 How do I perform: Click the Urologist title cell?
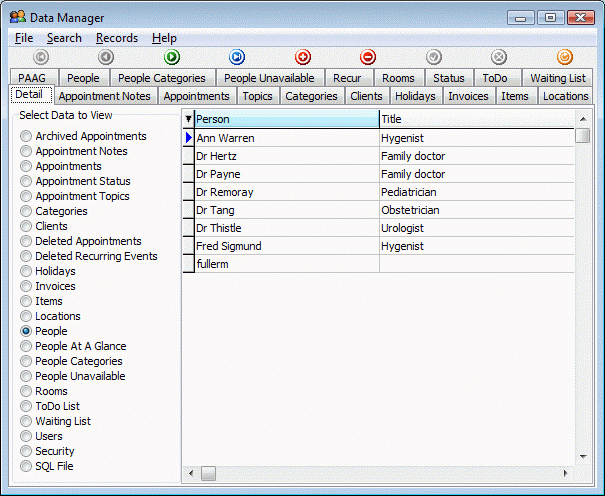click(x=477, y=228)
